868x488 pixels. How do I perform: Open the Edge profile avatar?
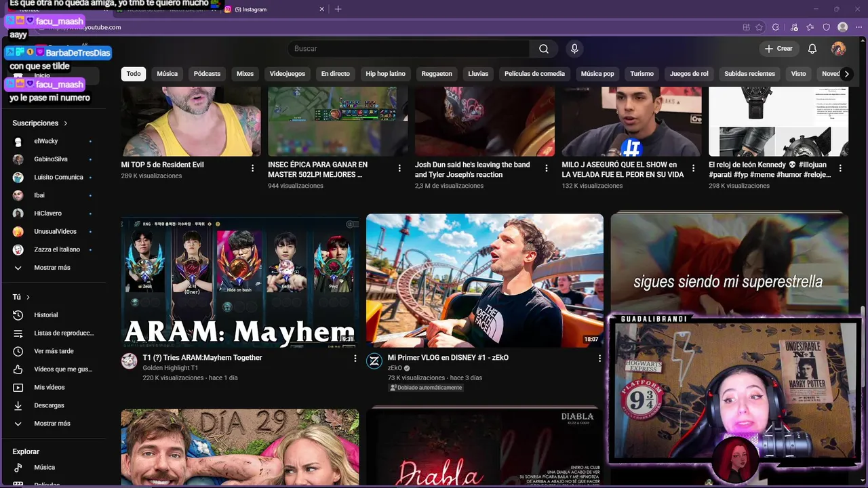click(x=843, y=27)
